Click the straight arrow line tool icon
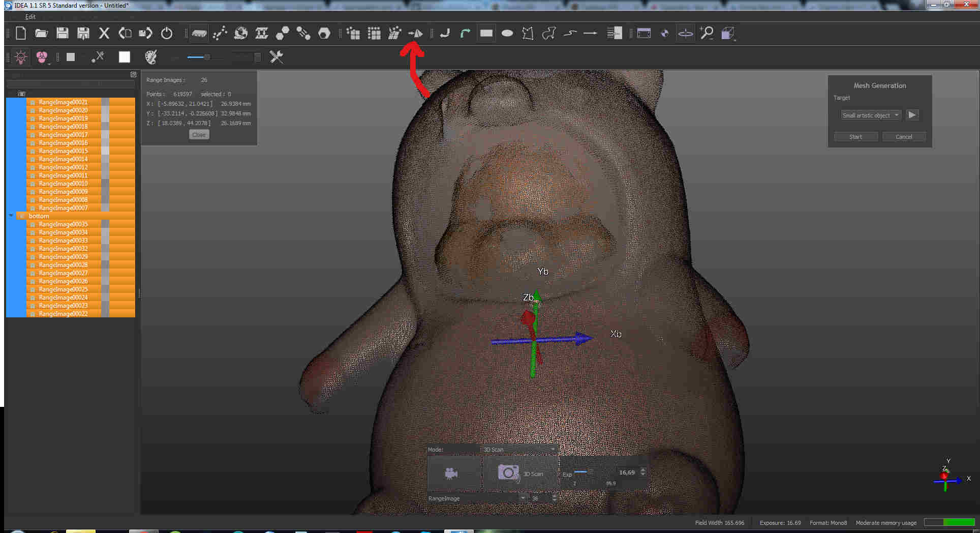The width and height of the screenshot is (980, 533). 590,34
